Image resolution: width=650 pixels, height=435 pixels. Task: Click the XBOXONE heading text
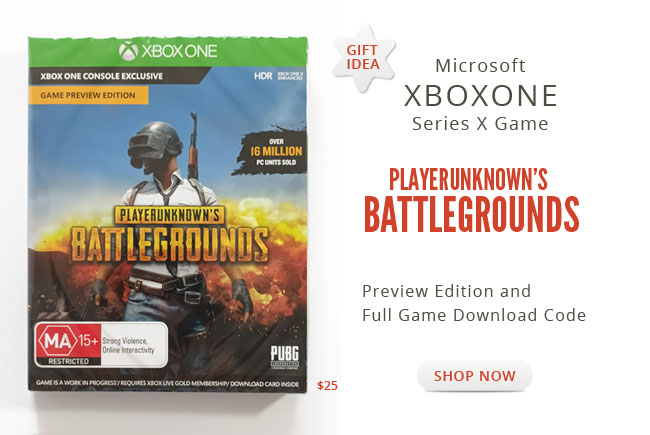(x=481, y=96)
